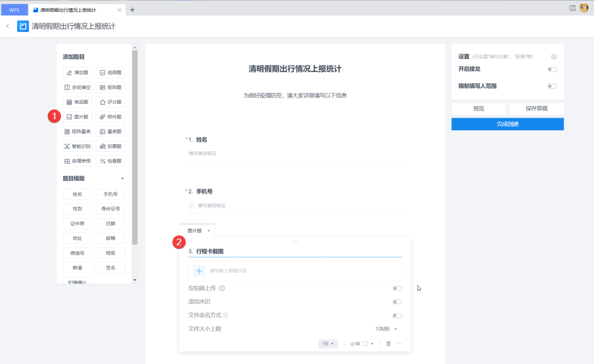Select the 填空题 question type icon
This screenshot has width=594, height=364.
[x=78, y=72]
